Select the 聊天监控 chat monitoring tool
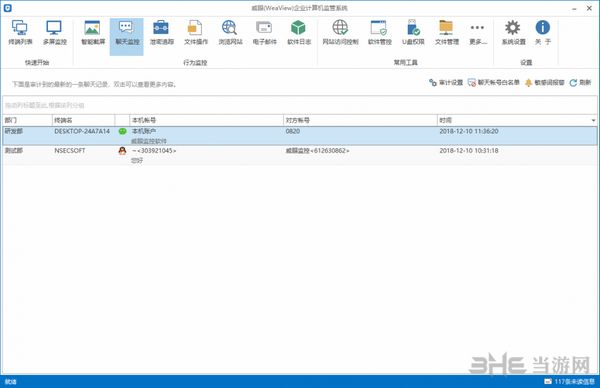The height and width of the screenshot is (388, 600). point(127,36)
